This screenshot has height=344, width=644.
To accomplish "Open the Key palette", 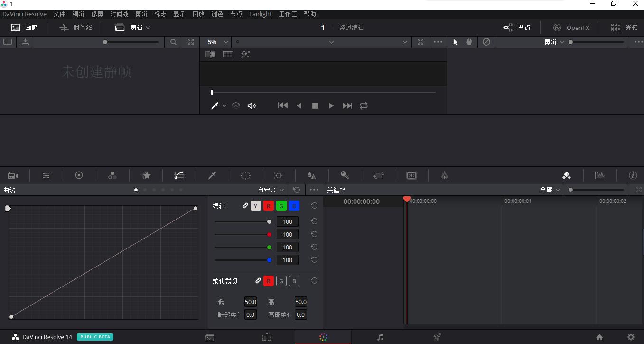I will pyautogui.click(x=345, y=175).
